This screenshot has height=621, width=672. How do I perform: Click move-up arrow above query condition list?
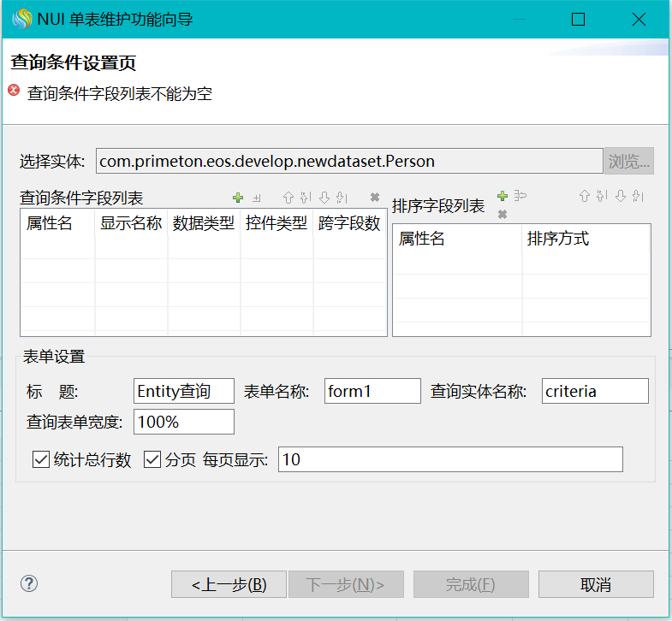pos(288,198)
